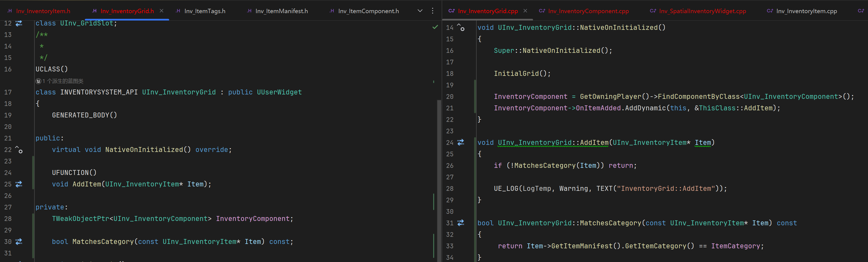The height and width of the screenshot is (262, 868).
Task: Click the navigation gutter icon beside AddItem declaration line 25
Action: [x=19, y=184]
